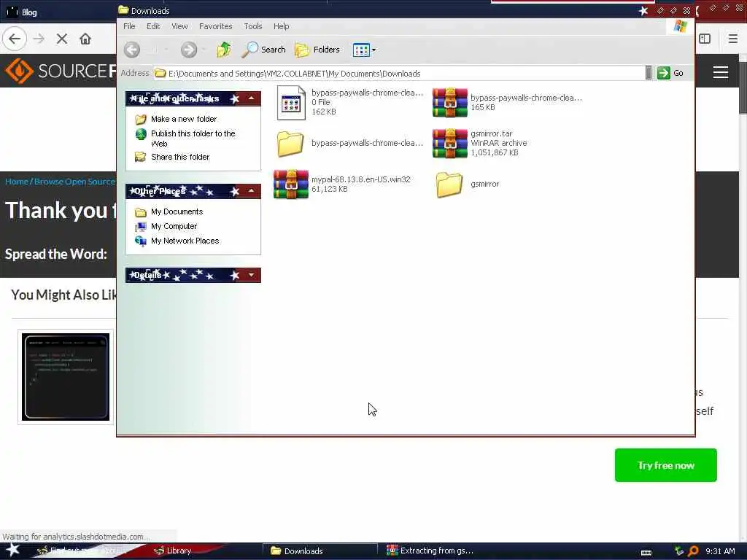Screen dimensions: 747x560
Task: Click mypal-68.13.8.en-US.win32 file name text
Action: pos(360,179)
